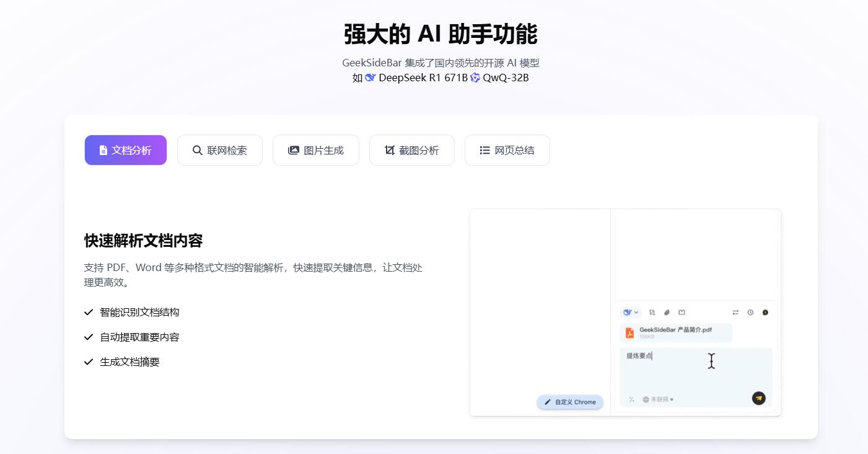The width and height of the screenshot is (868, 454).
Task: Click the send arrow button in preview
Action: click(759, 398)
